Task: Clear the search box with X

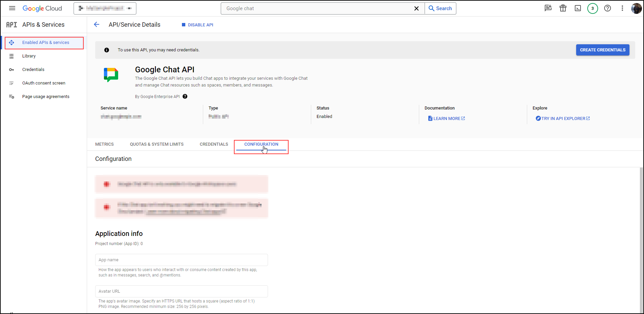Action: [x=417, y=8]
